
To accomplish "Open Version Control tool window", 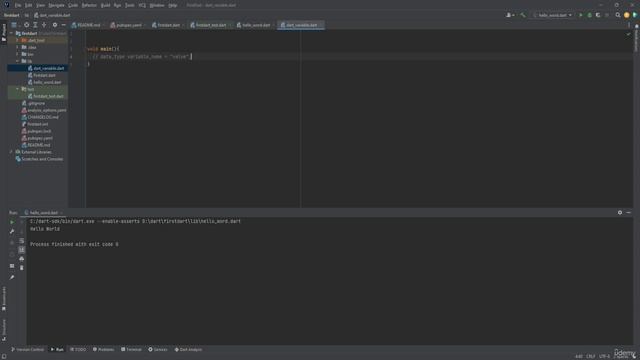I will point(27,349).
